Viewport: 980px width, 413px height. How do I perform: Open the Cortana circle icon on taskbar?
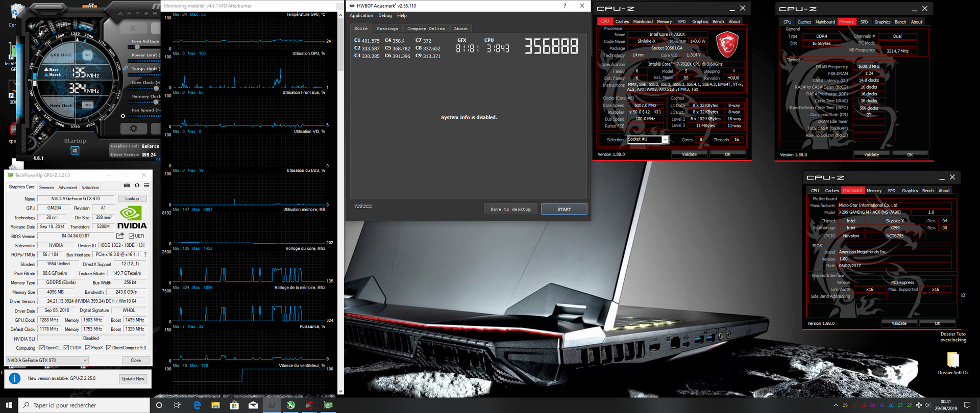click(x=159, y=405)
